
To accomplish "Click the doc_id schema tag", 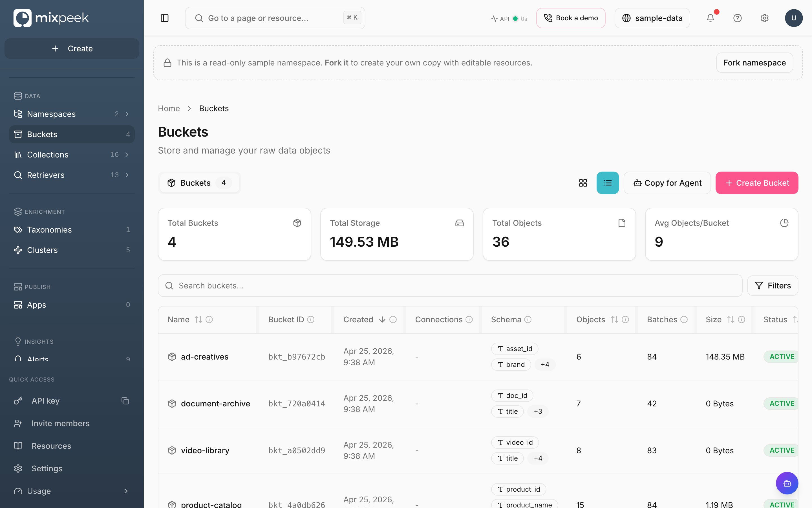I will pos(512,395).
